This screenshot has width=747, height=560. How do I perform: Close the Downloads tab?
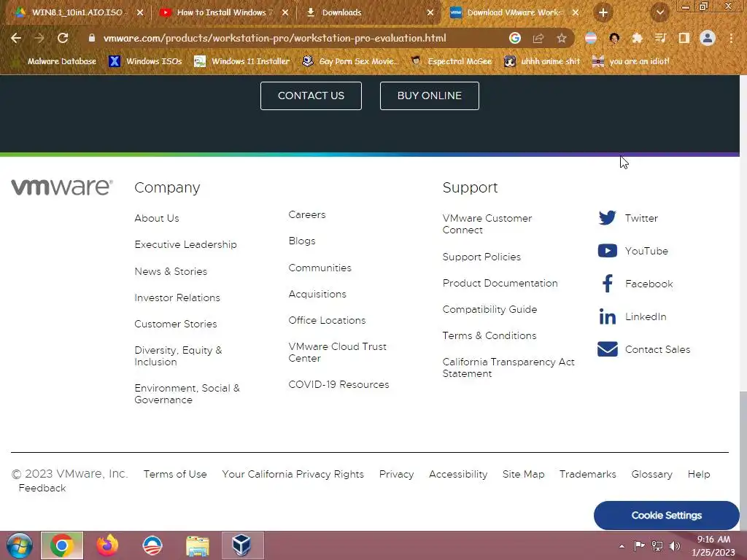tap(430, 13)
